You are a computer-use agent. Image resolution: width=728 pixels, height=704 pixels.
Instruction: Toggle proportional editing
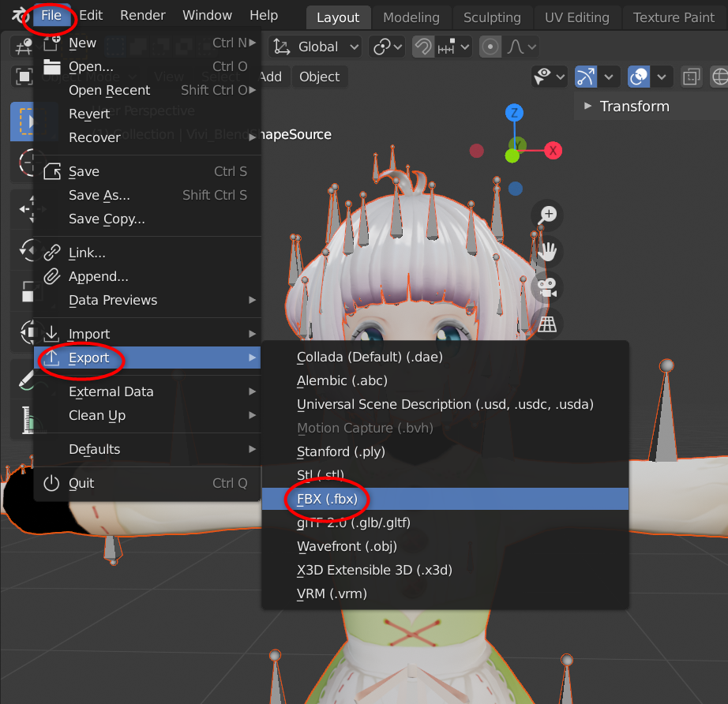coord(490,47)
